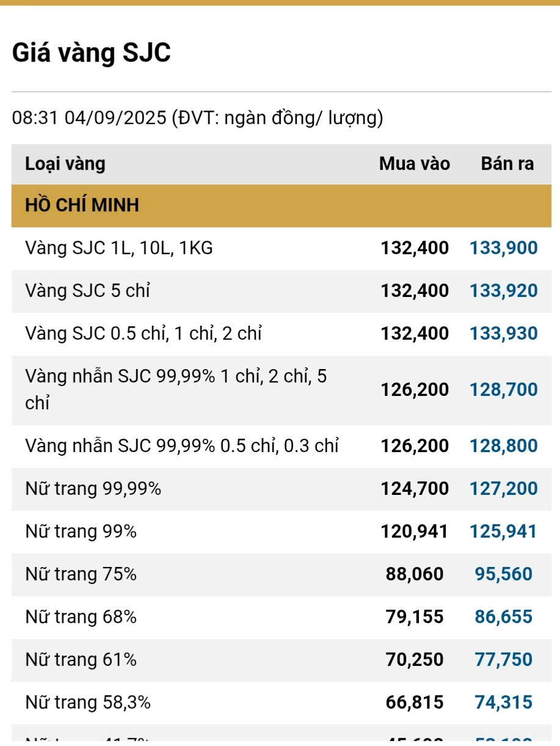
Task: Select the "Loại vàng" column header
Action: pyautogui.click(x=65, y=164)
